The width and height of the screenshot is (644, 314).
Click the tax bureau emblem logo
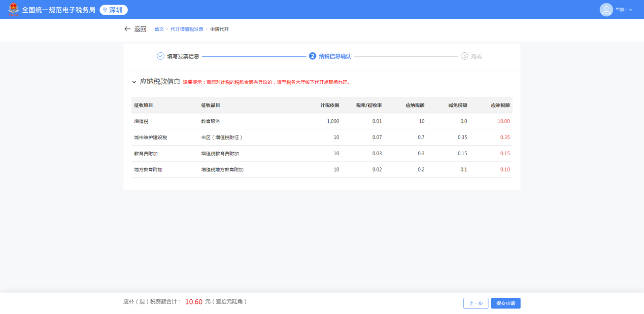pyautogui.click(x=13, y=10)
